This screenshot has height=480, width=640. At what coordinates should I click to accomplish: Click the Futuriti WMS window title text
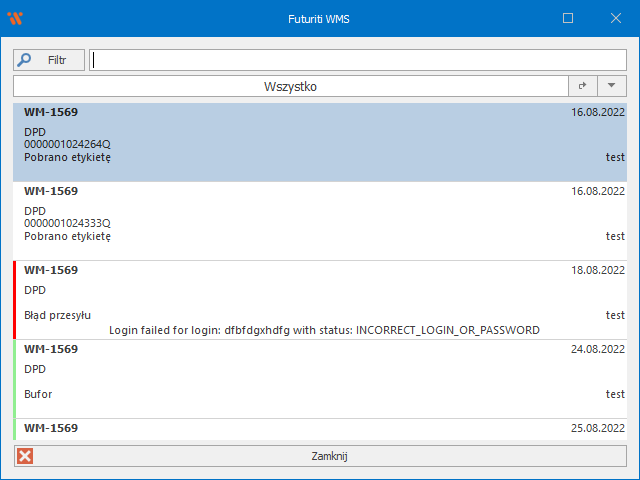pyautogui.click(x=320, y=18)
